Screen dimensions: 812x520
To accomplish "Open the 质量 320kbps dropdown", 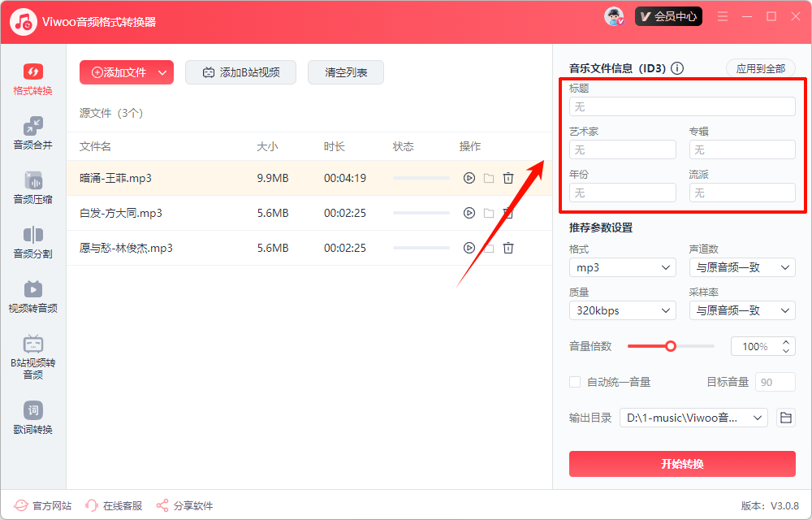I will 622,310.
